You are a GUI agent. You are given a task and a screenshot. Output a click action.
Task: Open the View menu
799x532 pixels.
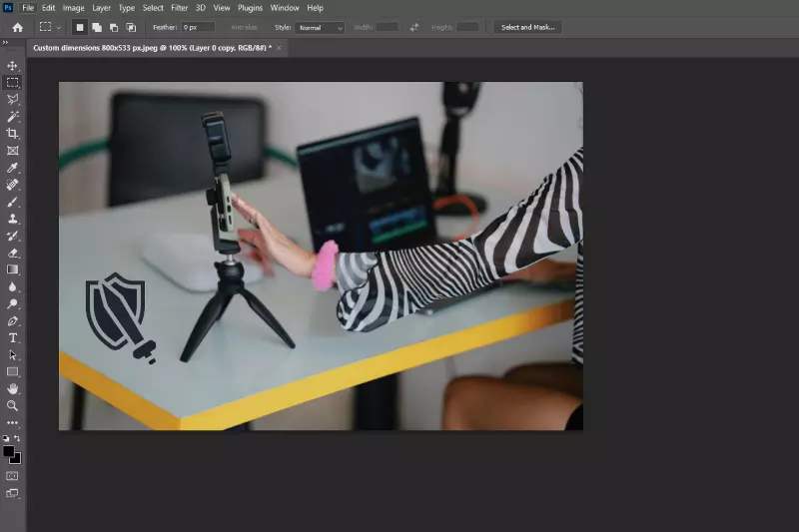click(222, 8)
